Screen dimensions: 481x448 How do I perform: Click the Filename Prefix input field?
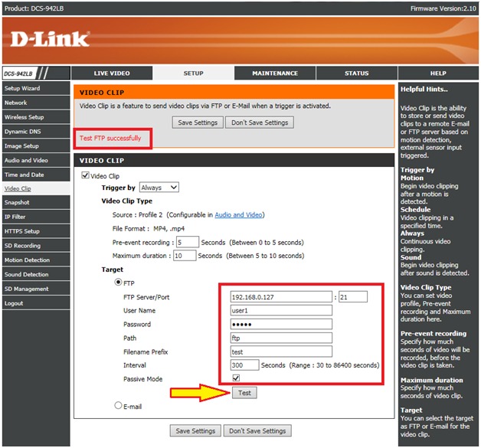[x=280, y=352]
